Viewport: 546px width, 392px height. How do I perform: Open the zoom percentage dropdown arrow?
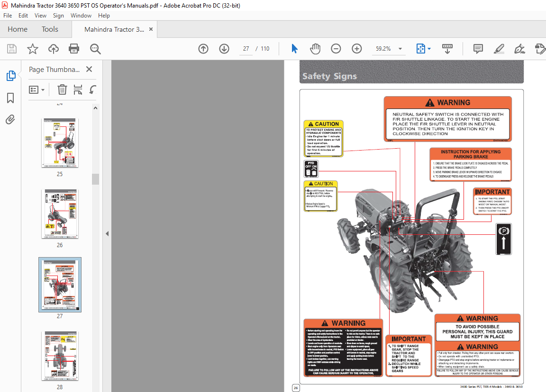400,49
